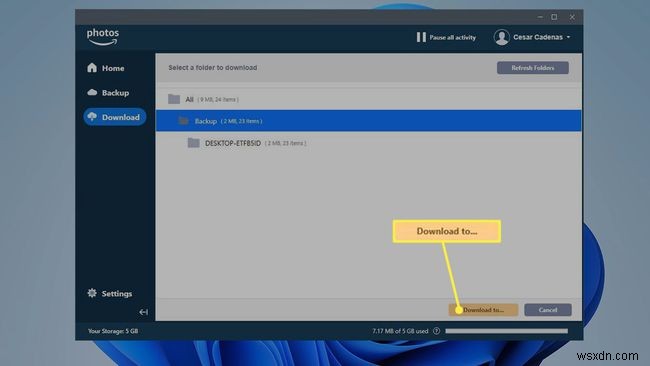650x366 pixels.
Task: Click the Settings gear icon
Action: point(92,293)
